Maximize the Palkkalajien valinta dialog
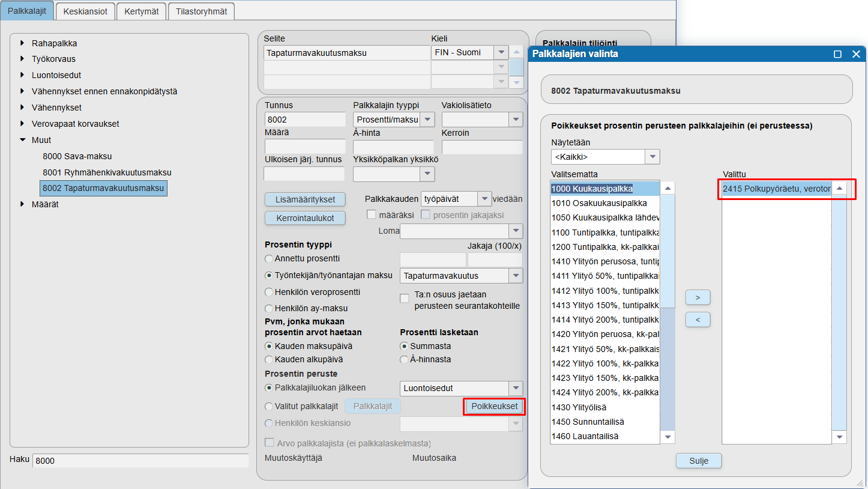This screenshot has width=868, height=489. point(837,54)
